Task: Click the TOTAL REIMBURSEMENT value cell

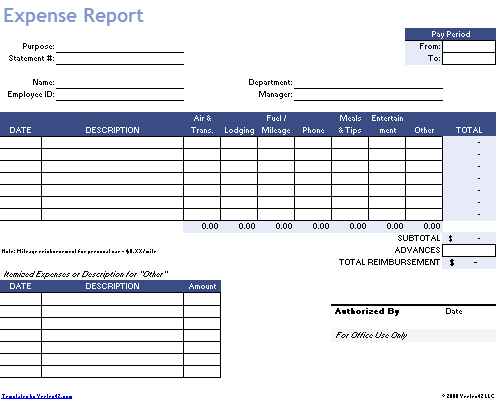Action: coord(469,262)
